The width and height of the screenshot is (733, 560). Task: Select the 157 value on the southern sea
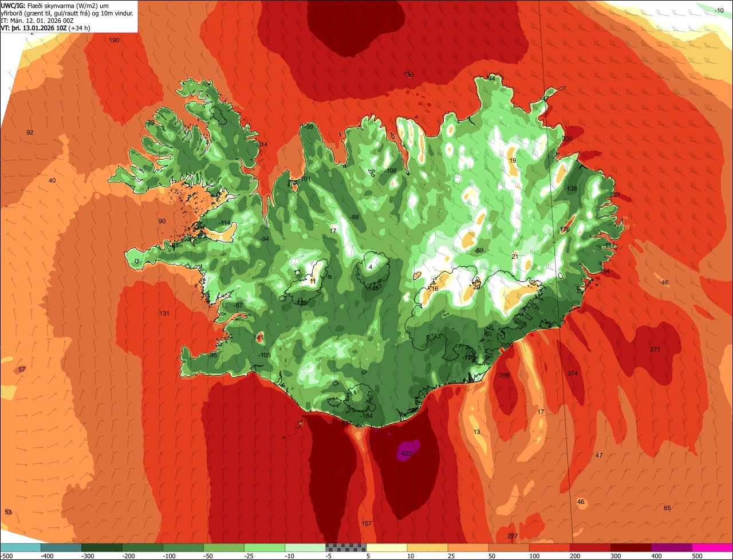[367, 524]
